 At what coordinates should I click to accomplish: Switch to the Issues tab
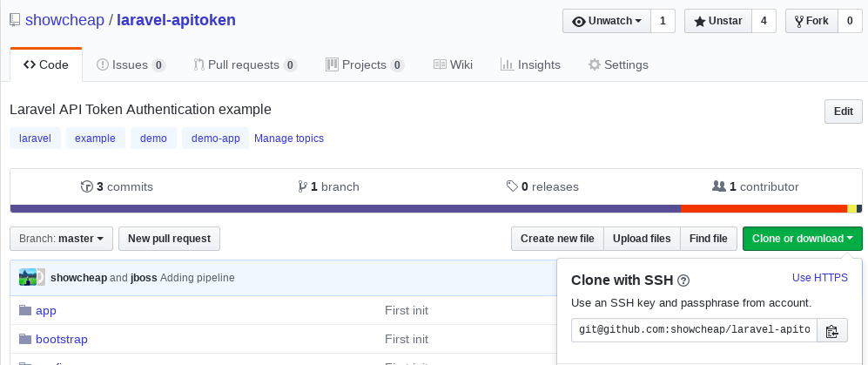coord(131,64)
